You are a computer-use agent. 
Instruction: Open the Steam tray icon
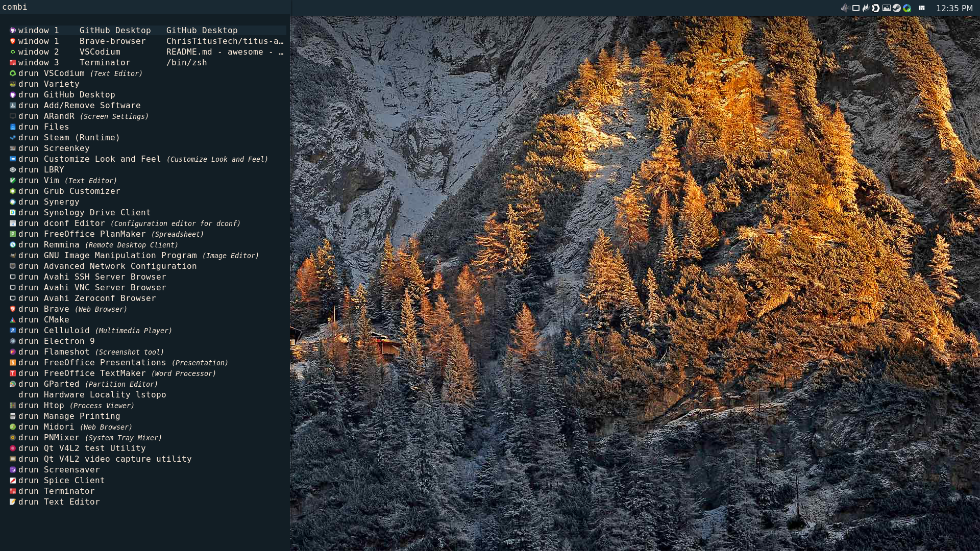[x=897, y=8]
